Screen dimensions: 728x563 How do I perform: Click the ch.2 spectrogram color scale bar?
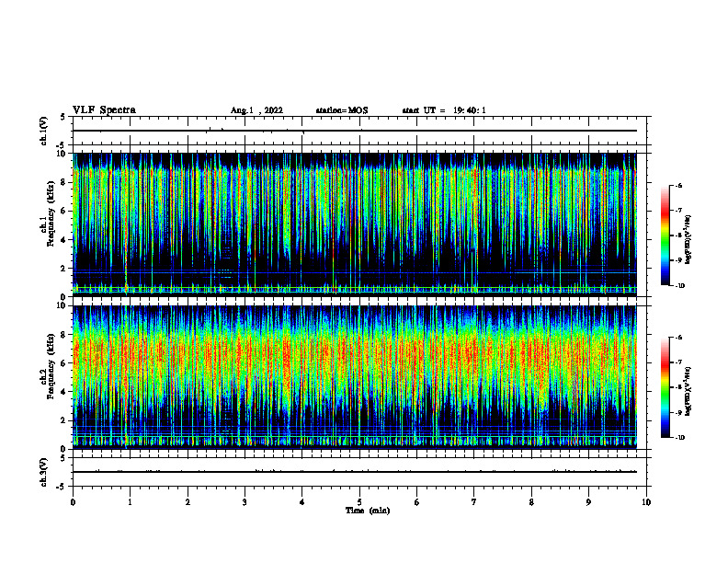(x=665, y=387)
